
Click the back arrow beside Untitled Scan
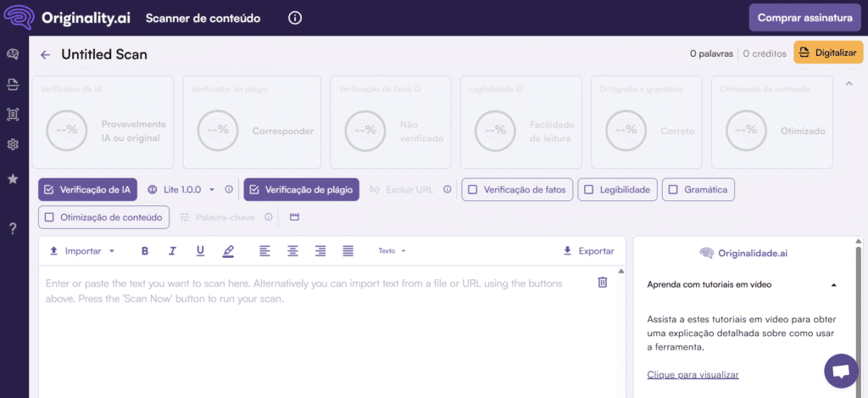click(46, 55)
